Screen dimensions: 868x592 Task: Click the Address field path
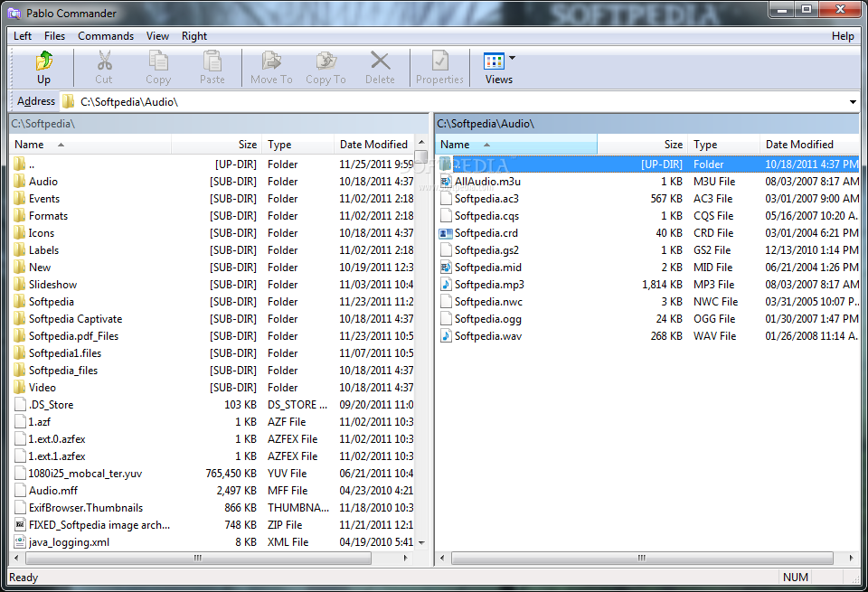129,102
